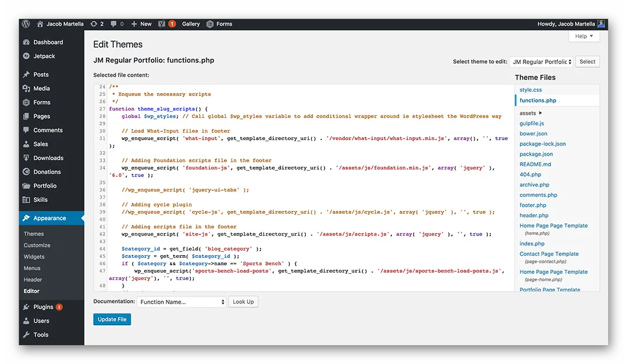Screen dimensions: 627x364
Task: Open comments.php file link
Action: 538,195
